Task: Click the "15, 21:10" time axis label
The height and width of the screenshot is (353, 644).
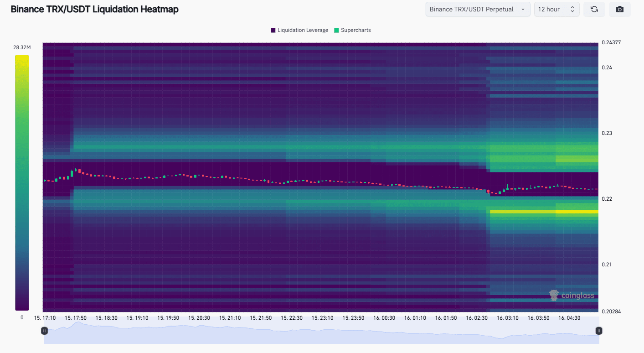Action: (x=230, y=317)
